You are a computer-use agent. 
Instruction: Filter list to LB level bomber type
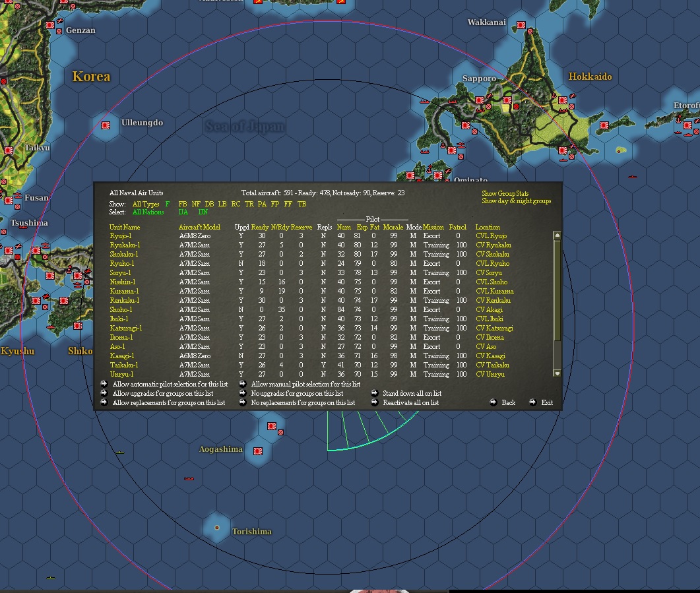coord(222,204)
